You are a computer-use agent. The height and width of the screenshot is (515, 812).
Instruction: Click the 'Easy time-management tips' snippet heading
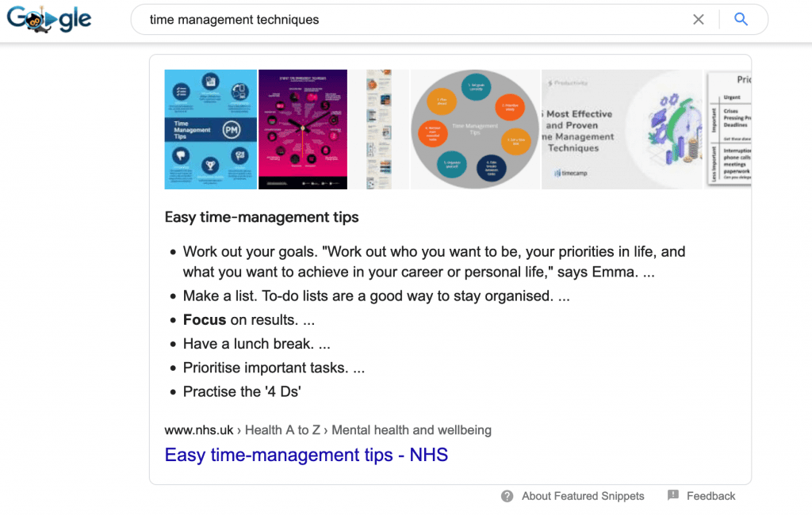262,217
